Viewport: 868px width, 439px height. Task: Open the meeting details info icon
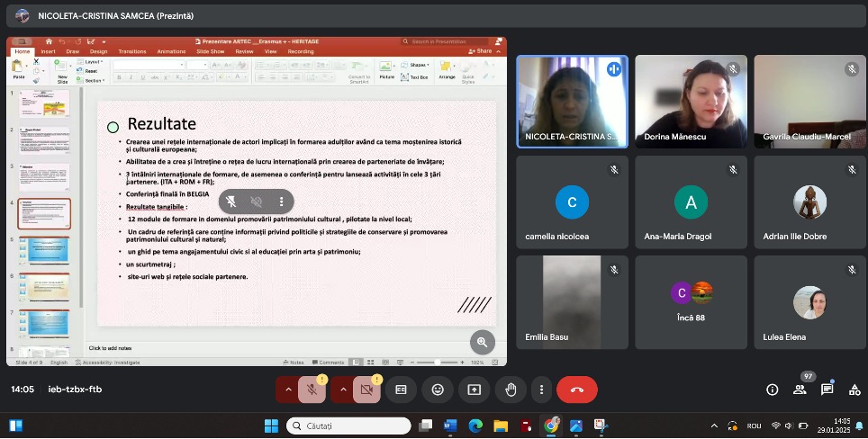click(772, 390)
